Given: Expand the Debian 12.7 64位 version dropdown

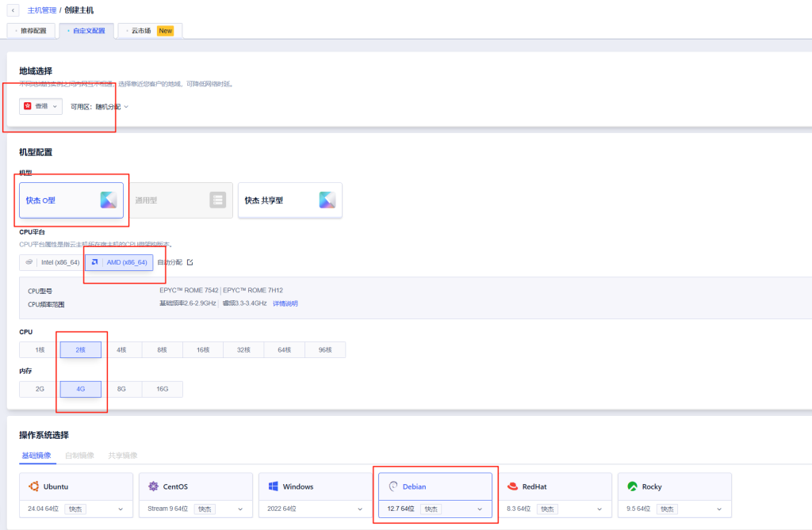Looking at the screenshot, I should (479, 509).
